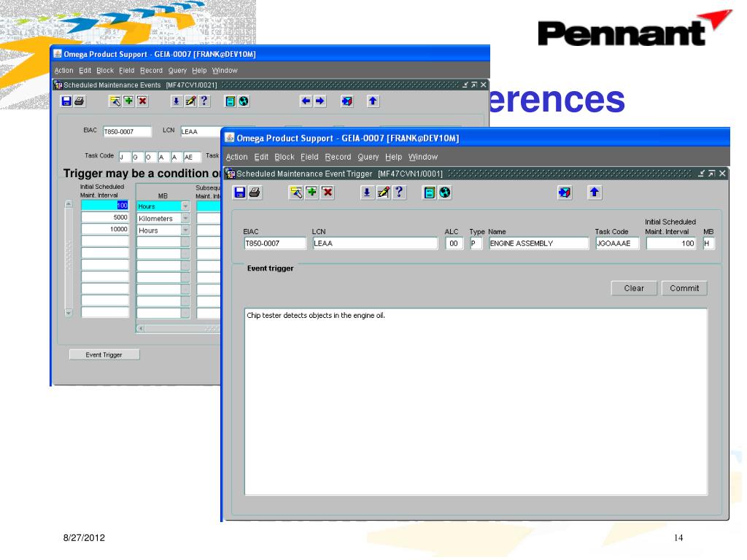Open Record menu in front Omega window

(338, 157)
